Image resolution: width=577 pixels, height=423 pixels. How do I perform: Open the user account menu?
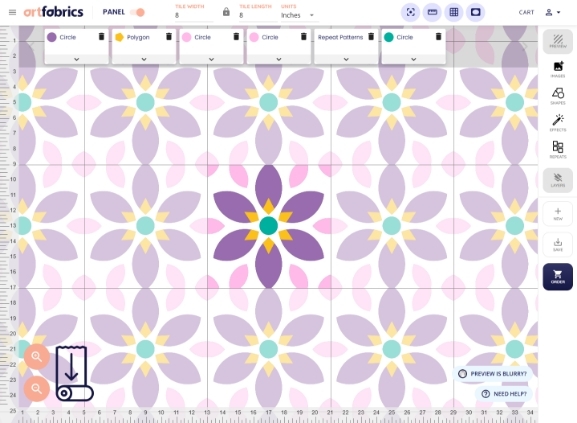(x=552, y=12)
